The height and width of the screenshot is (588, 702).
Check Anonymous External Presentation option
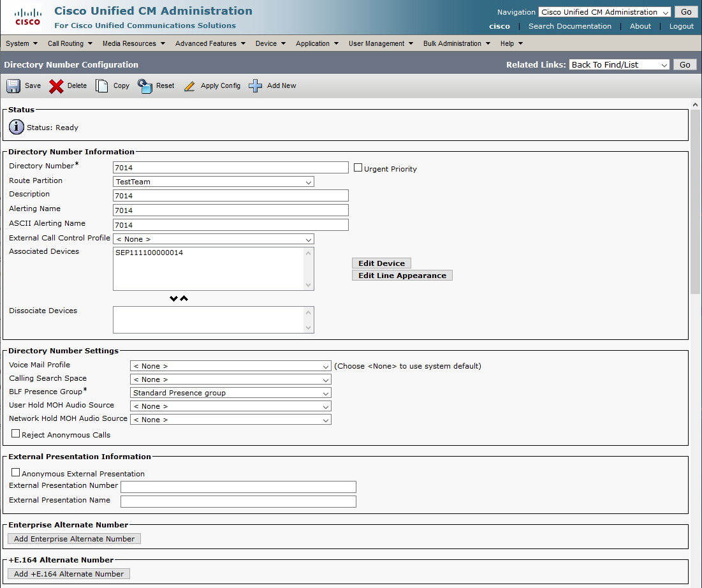click(16, 473)
